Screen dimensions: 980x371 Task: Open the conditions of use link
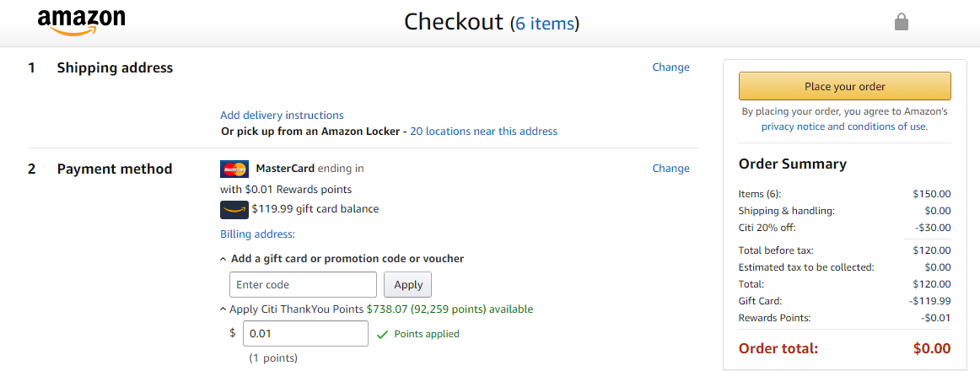[886, 126]
